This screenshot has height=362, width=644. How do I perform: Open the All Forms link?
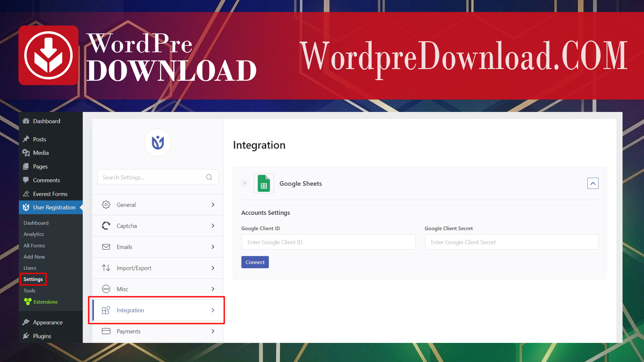34,245
